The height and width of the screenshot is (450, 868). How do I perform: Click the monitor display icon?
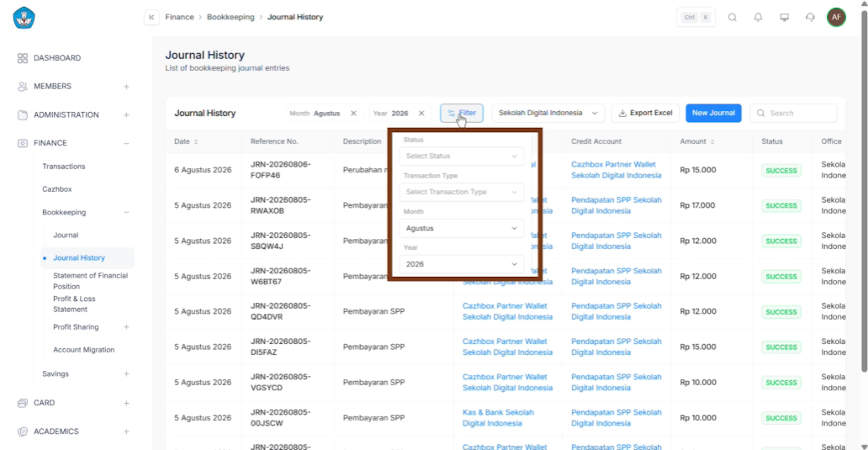pos(784,17)
